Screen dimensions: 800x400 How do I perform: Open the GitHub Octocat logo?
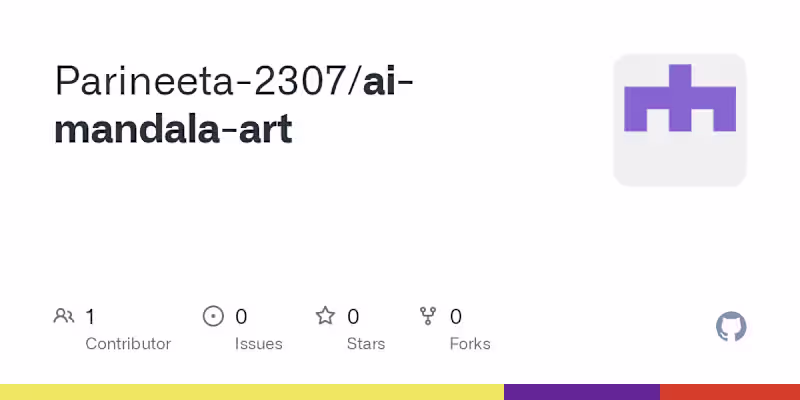pyautogui.click(x=732, y=327)
